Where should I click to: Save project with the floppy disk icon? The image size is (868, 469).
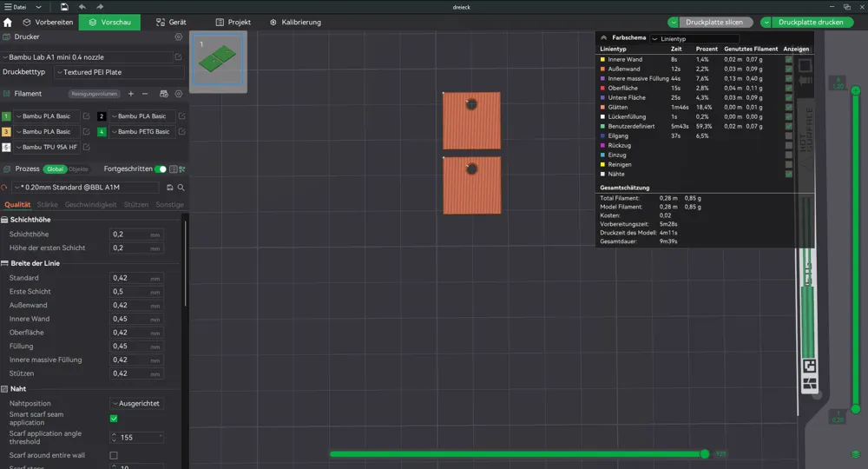(x=64, y=7)
